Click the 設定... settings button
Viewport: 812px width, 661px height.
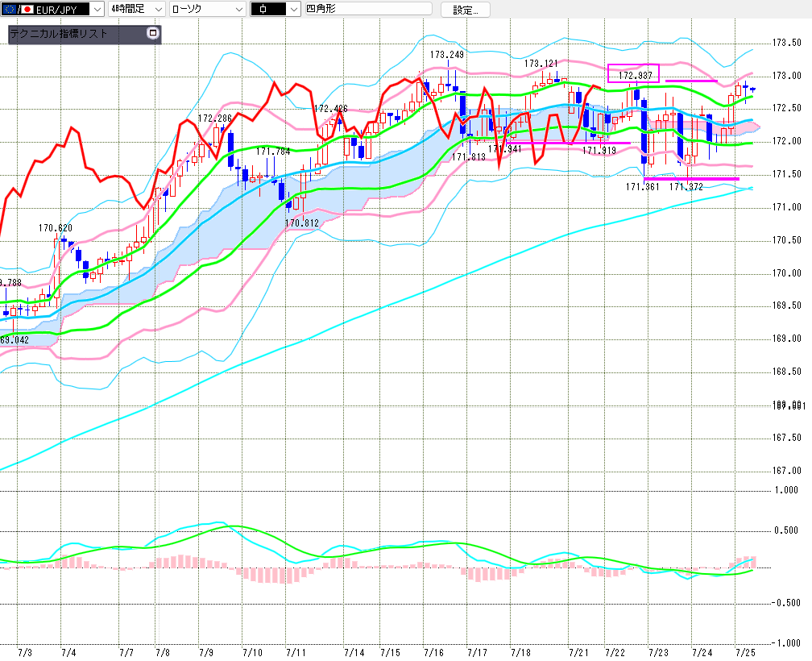(465, 10)
